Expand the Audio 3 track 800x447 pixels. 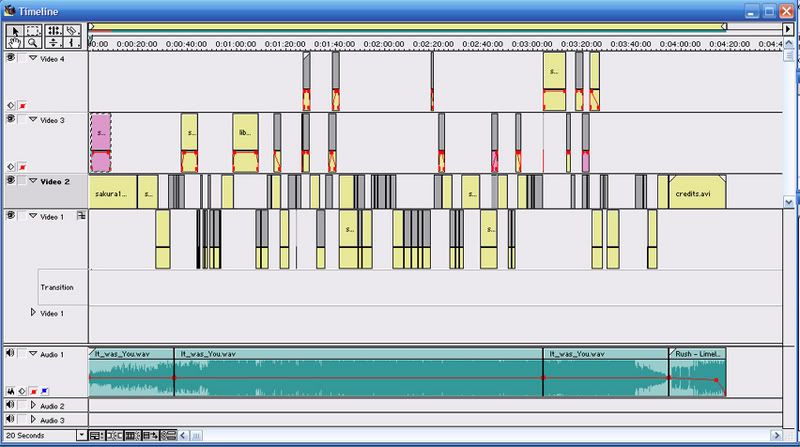pyautogui.click(x=34, y=420)
